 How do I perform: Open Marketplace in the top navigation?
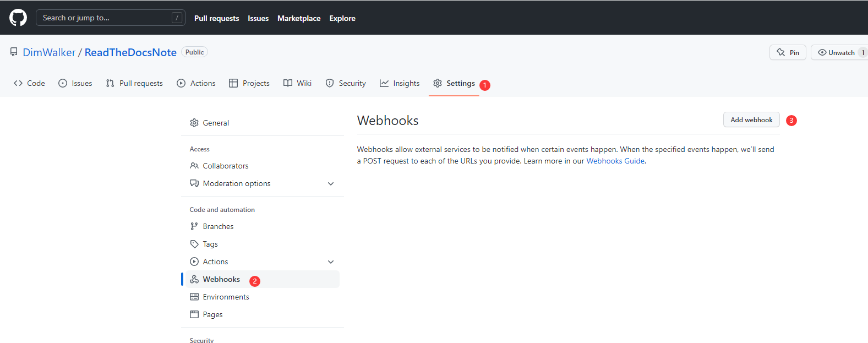[299, 18]
